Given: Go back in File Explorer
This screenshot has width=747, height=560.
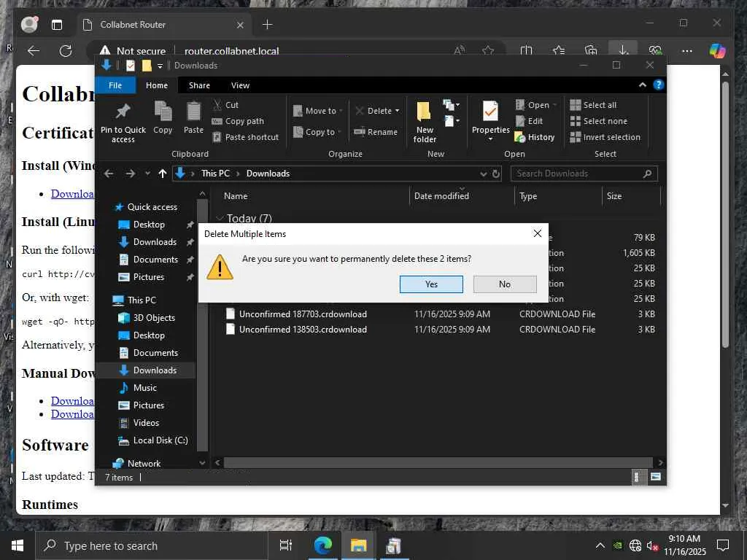Looking at the screenshot, I should pyautogui.click(x=109, y=174).
